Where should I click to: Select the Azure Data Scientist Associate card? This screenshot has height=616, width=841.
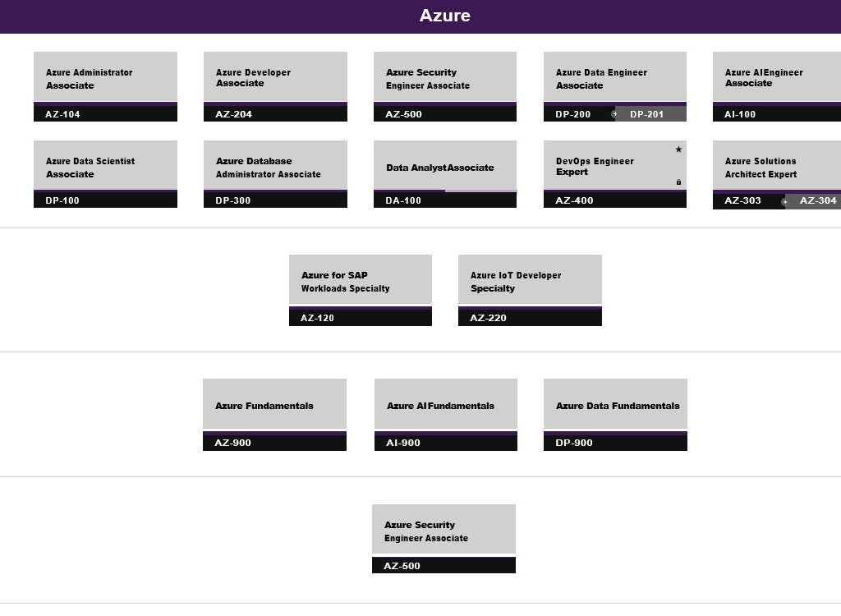click(x=105, y=167)
